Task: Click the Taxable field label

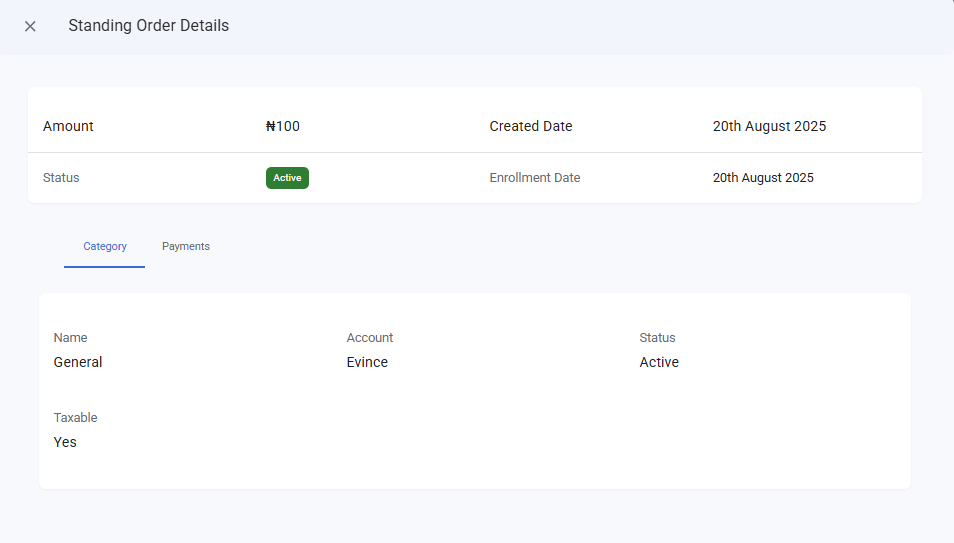Action: [x=75, y=418]
